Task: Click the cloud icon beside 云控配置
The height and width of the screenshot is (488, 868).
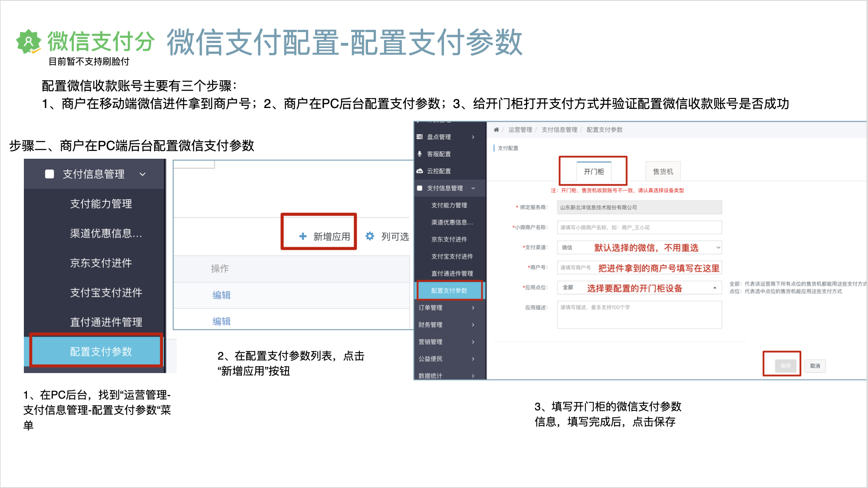Action: coord(420,171)
